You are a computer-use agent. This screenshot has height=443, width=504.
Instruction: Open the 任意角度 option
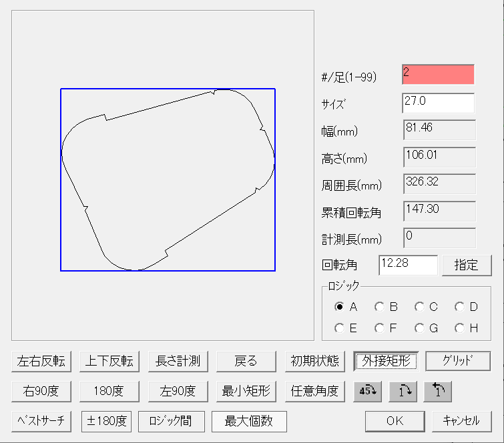[315, 391]
